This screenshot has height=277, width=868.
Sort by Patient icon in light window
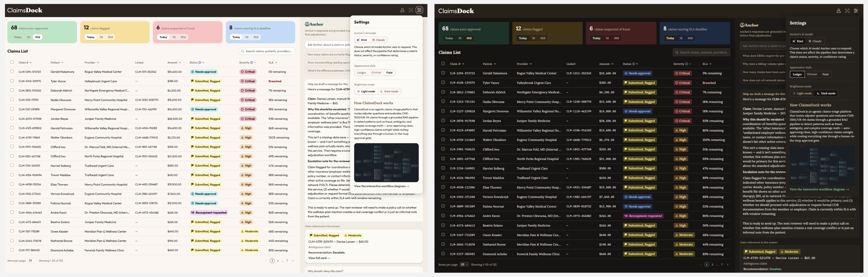[62, 63]
